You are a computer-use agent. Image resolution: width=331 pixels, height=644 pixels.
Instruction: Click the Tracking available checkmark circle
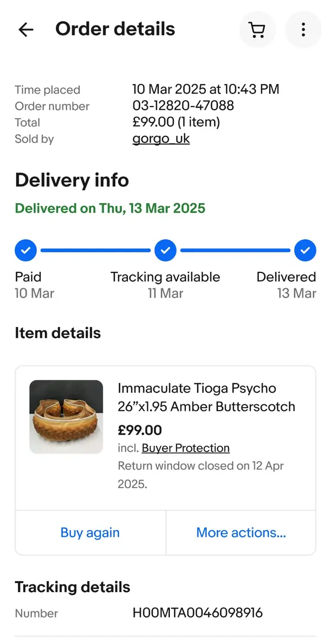[x=165, y=250]
